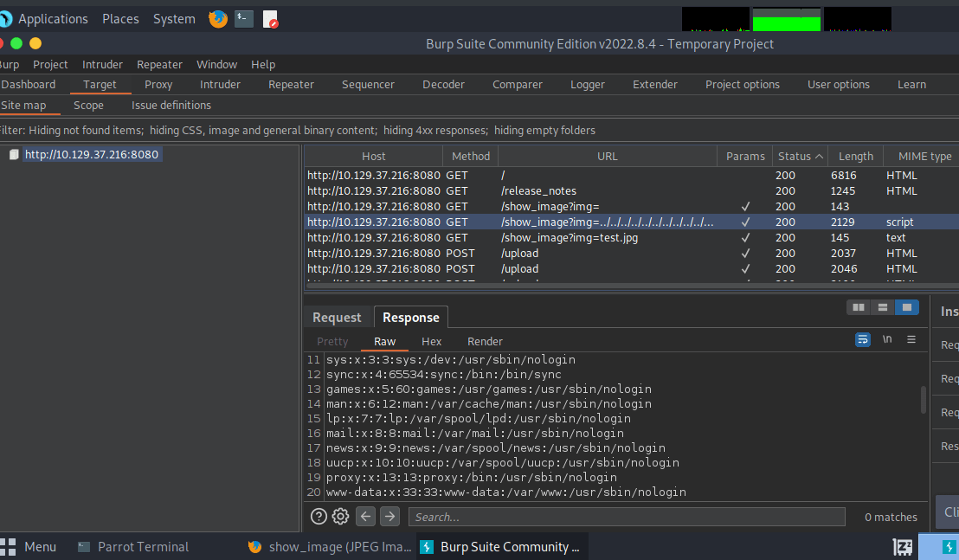Open the Intruder menu in the menu bar

[102, 64]
